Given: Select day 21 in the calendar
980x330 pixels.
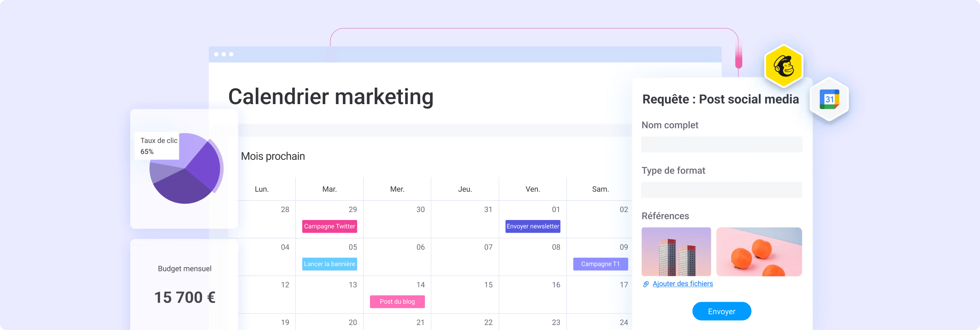Looking at the screenshot, I should 420,323.
